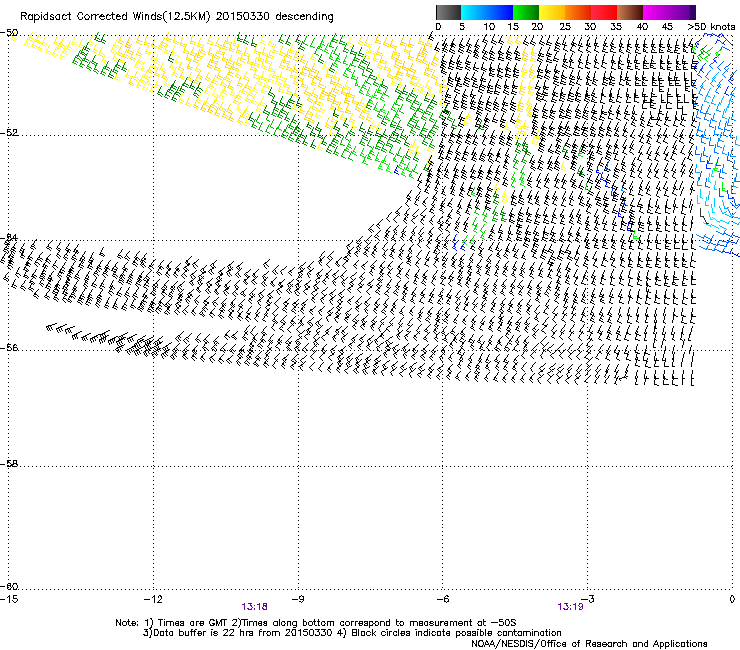
Task: Click the yellow 20-25 knots legend swatch
Action: [552, 12]
